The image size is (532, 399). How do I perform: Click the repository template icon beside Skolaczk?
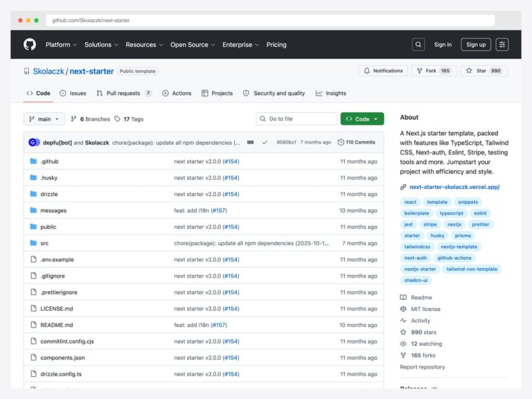pos(26,71)
